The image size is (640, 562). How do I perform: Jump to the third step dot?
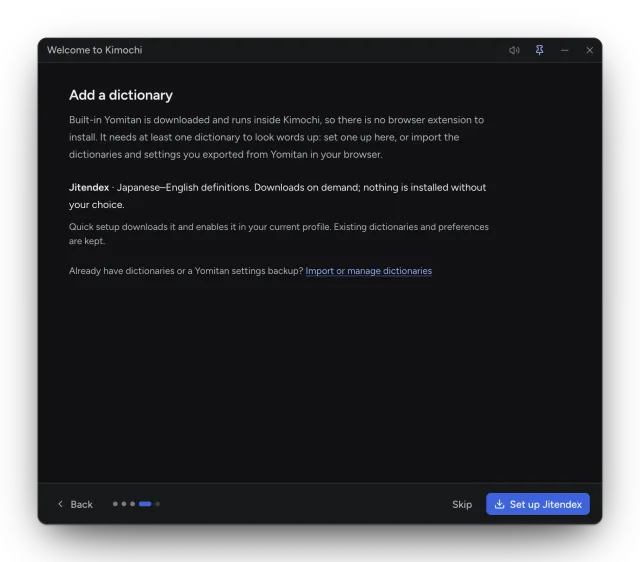click(x=132, y=504)
